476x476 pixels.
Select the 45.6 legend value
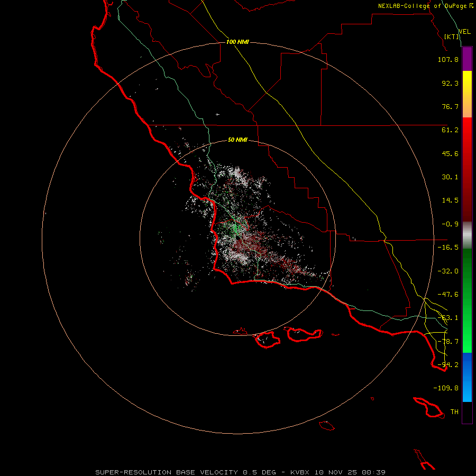(x=450, y=153)
